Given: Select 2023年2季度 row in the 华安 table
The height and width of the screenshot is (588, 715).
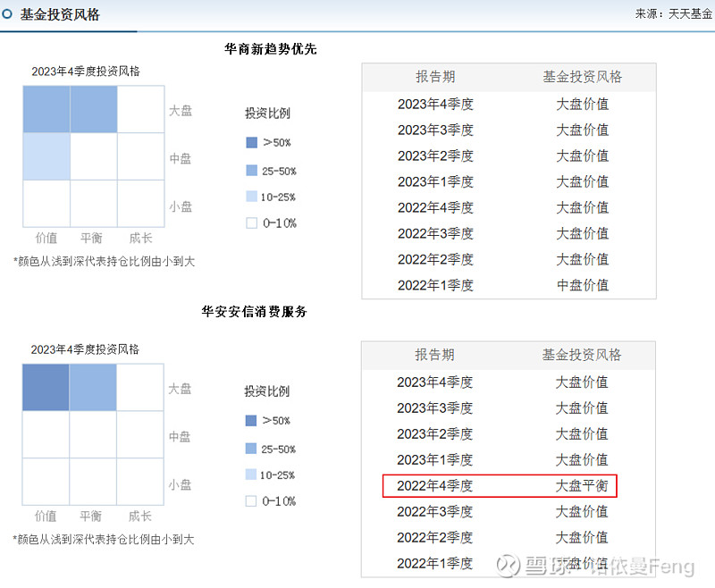Looking at the screenshot, I should point(508,434).
